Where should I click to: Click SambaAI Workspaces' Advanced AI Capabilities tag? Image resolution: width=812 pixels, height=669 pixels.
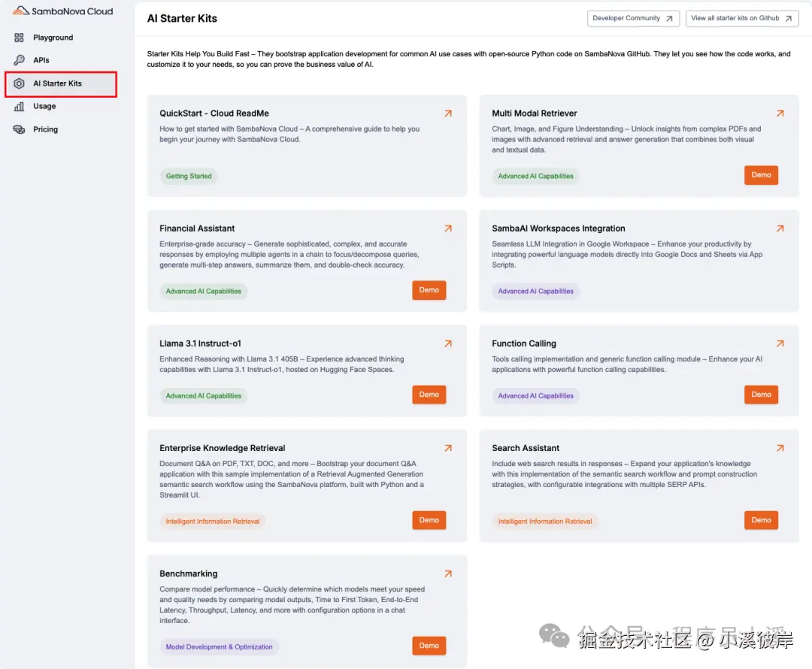click(535, 291)
